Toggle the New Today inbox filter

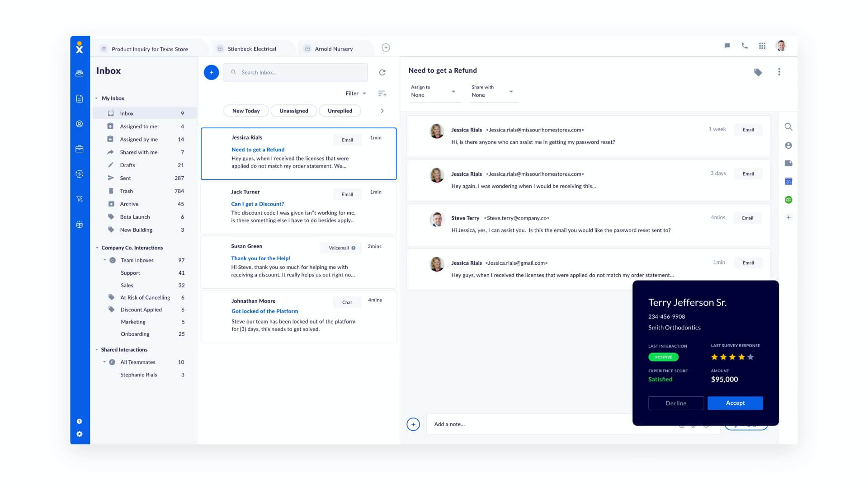coord(245,110)
